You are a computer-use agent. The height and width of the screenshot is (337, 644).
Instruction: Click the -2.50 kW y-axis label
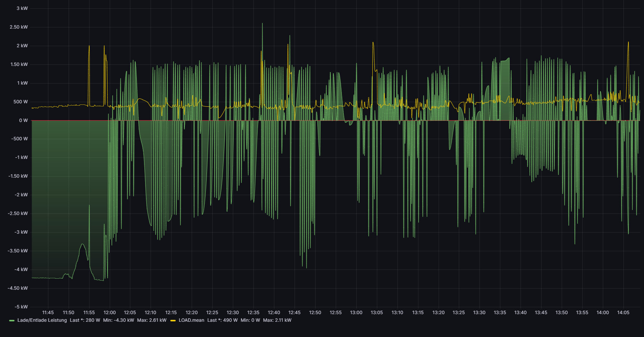[18, 213]
